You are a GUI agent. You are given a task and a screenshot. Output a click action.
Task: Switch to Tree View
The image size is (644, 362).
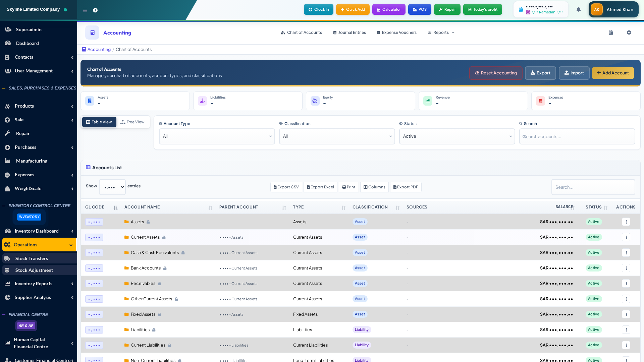pos(132,122)
